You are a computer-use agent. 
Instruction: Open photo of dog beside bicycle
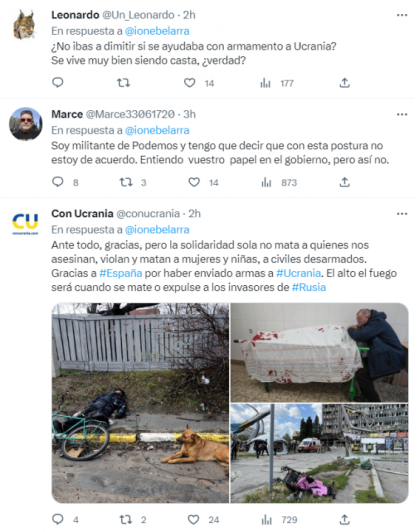140,403
